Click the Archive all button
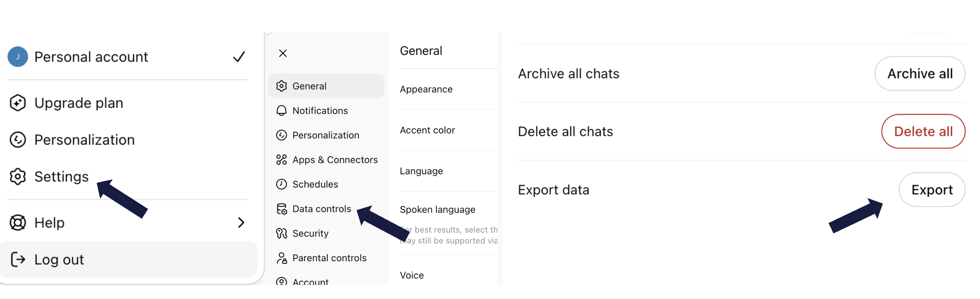The height and width of the screenshot is (299, 980). 920,74
